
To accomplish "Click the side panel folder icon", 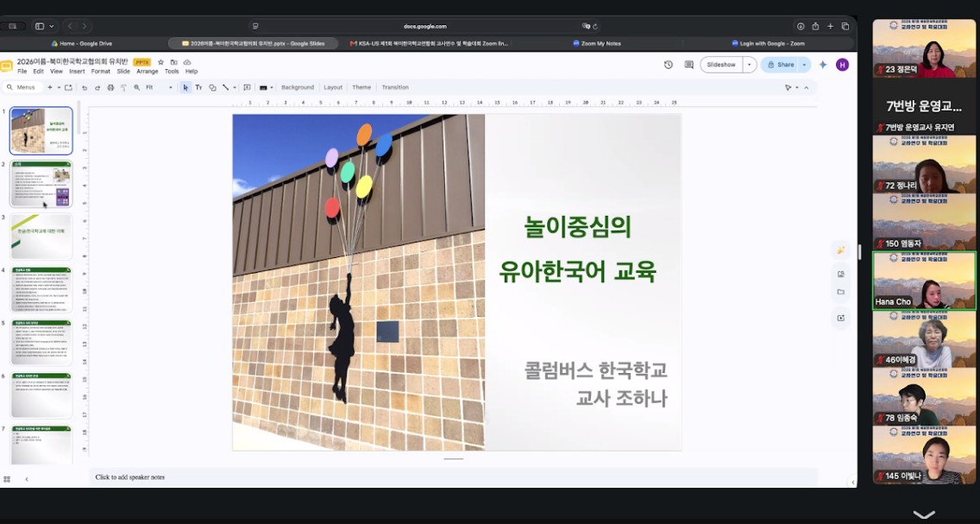I will (x=841, y=292).
